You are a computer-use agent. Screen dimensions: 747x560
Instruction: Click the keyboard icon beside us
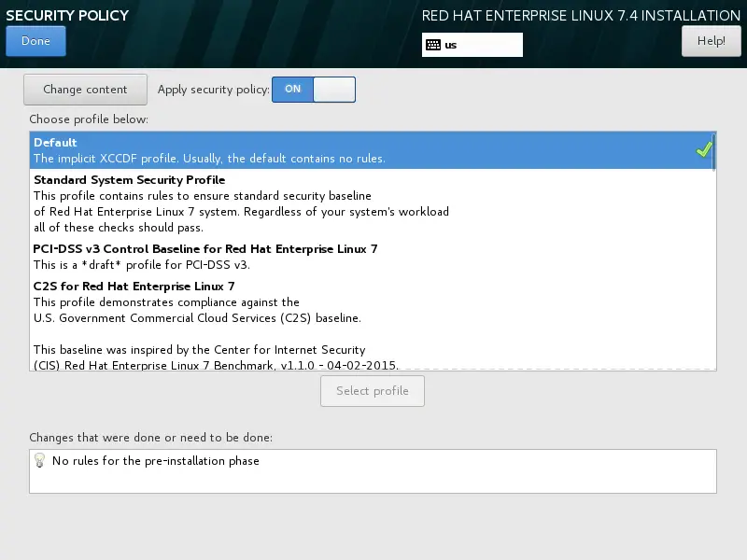(x=433, y=45)
